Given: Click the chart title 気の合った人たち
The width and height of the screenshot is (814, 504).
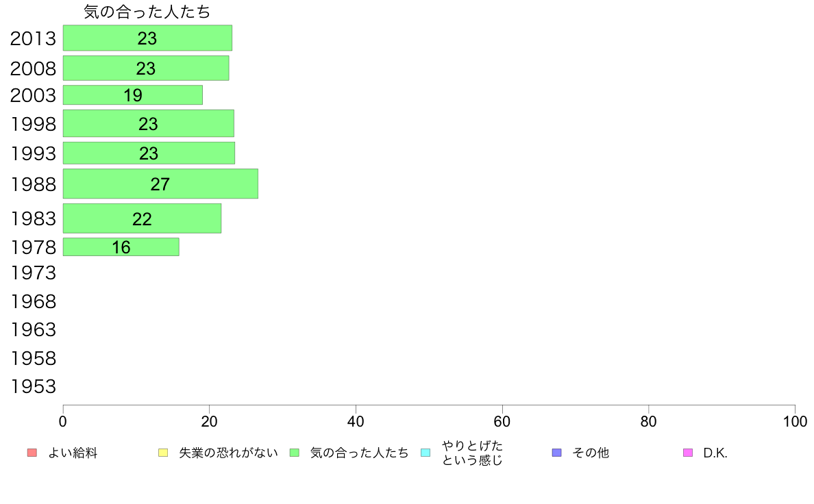Looking at the screenshot, I should 147,12.
